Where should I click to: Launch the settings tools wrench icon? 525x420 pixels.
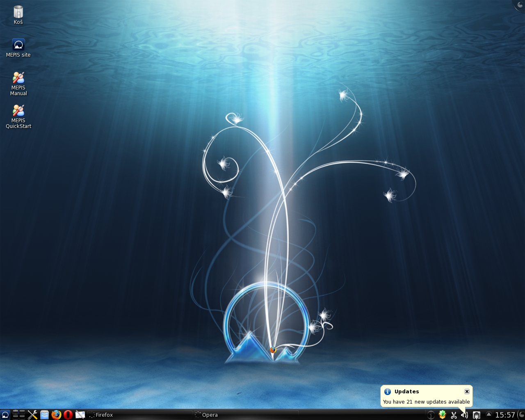point(33,415)
